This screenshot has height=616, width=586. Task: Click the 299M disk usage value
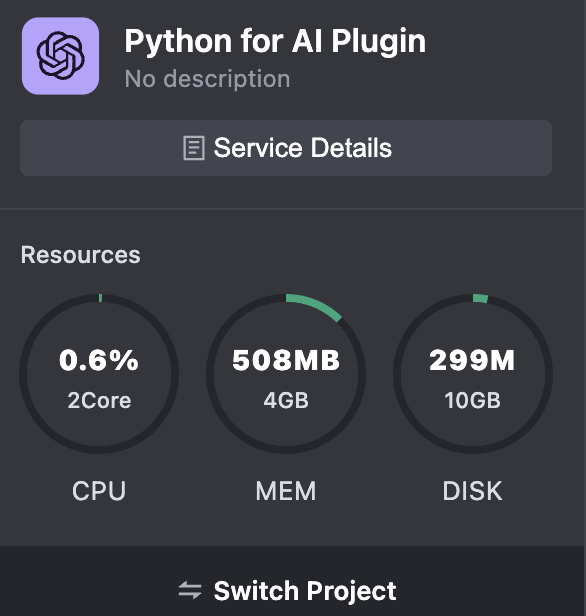pos(472,360)
